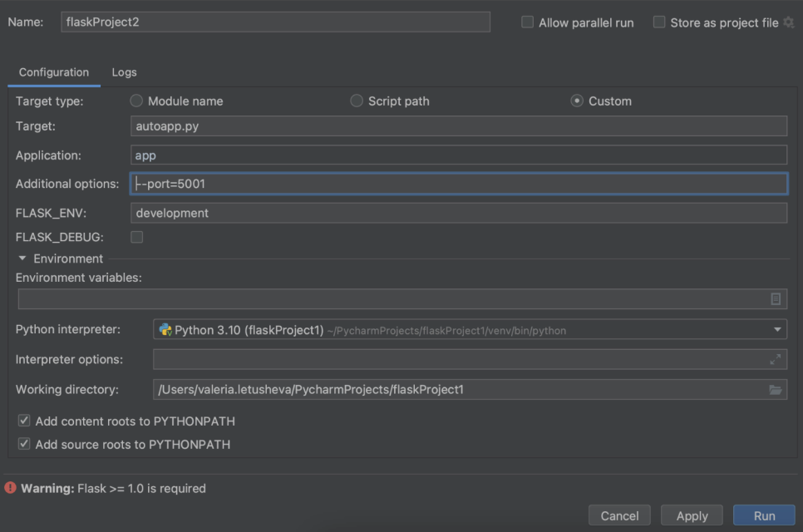Click the Additional options input field
Screen dimensions: 803x532
[x=459, y=184]
